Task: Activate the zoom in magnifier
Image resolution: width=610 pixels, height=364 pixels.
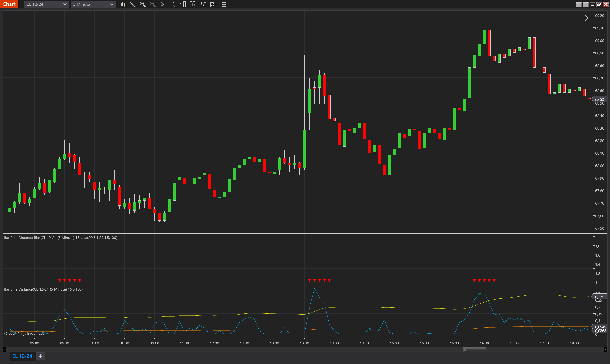Action: click(142, 4)
